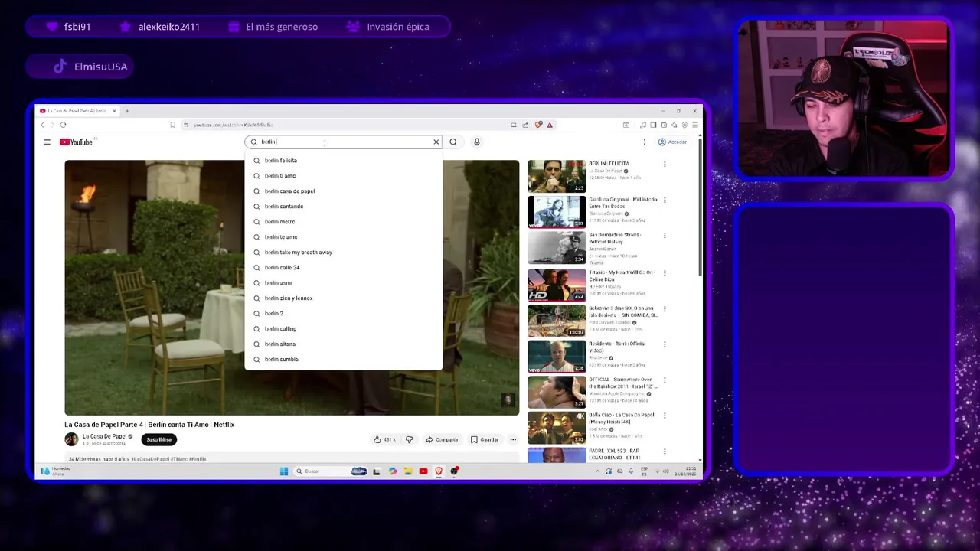Open options for the San Bernardino Straits video
Image resolution: width=980 pixels, height=551 pixels.
[x=665, y=236]
